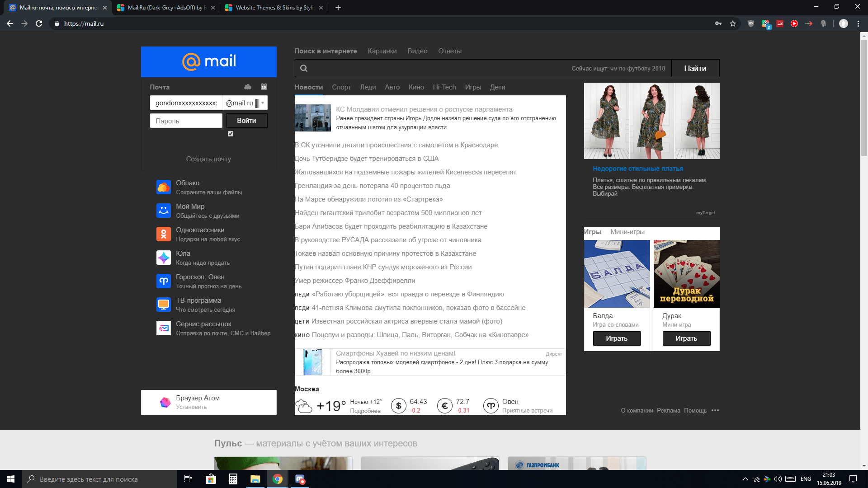The height and width of the screenshot is (488, 868).
Task: Open the Балда game thumbnail
Action: tap(617, 274)
